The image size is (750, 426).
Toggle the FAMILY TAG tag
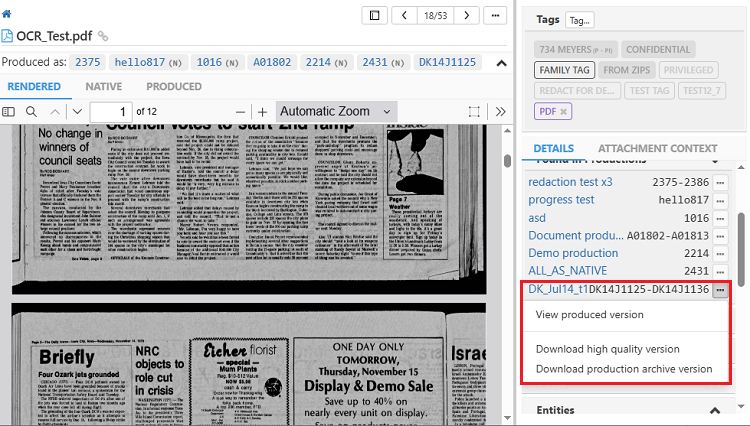(x=564, y=70)
